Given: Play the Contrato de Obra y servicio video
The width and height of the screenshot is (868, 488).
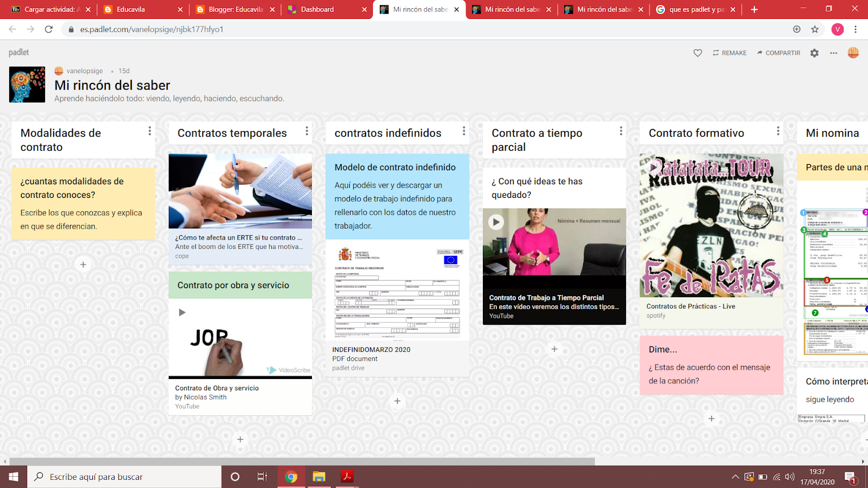Looking at the screenshot, I should point(183,312).
